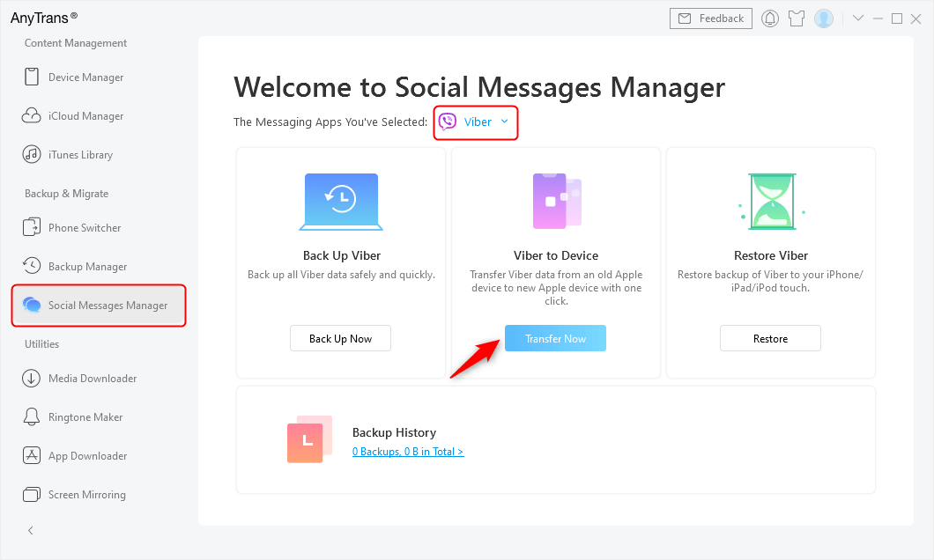Screen dimensions: 934x560
Task: Click the Restore button
Action: 771,338
